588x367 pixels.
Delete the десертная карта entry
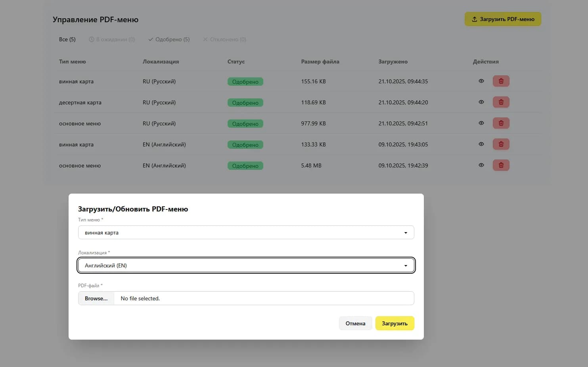(501, 102)
